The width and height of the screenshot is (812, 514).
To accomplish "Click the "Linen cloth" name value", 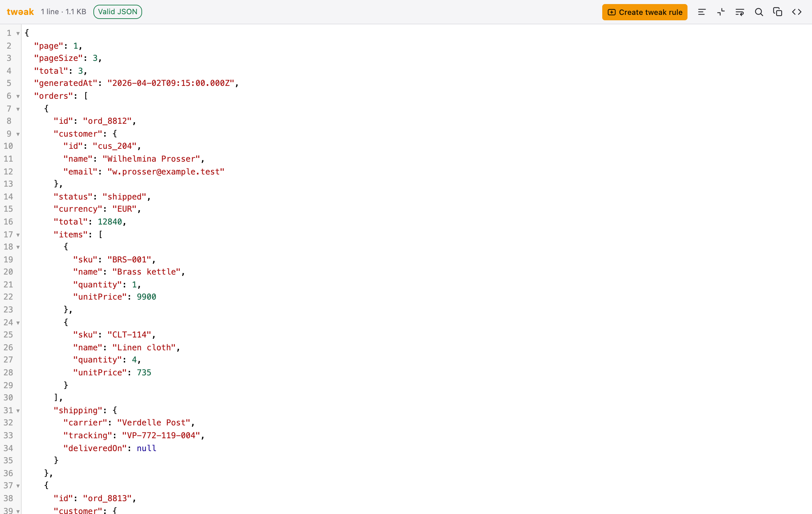I will tap(144, 348).
